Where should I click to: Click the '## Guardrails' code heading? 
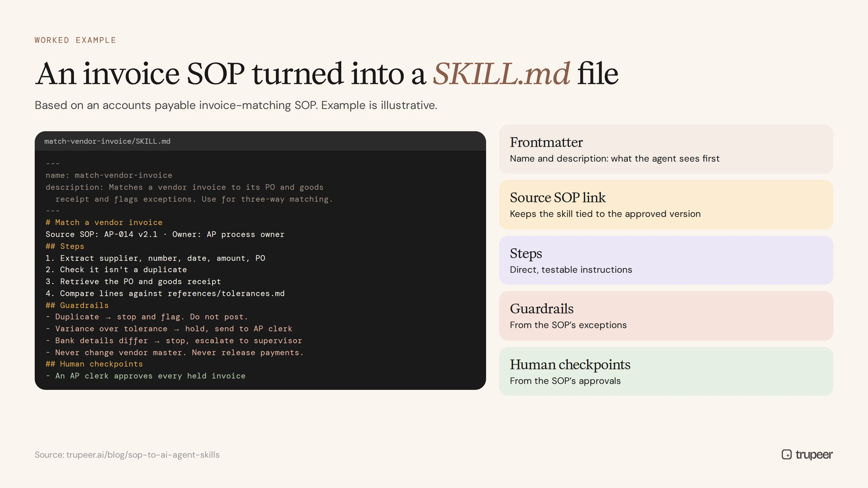pyautogui.click(x=77, y=305)
